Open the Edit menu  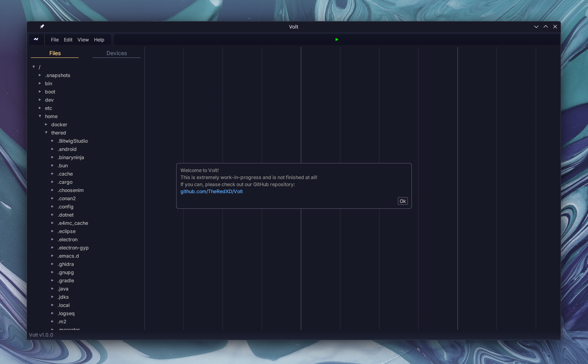click(x=68, y=40)
